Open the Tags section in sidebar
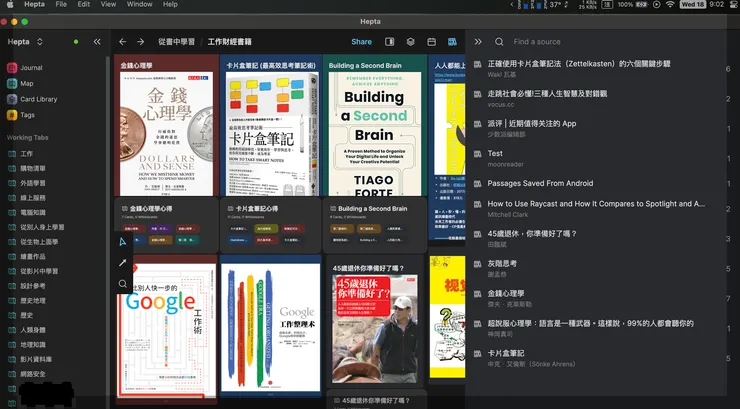This screenshot has height=409, width=740. click(x=27, y=115)
